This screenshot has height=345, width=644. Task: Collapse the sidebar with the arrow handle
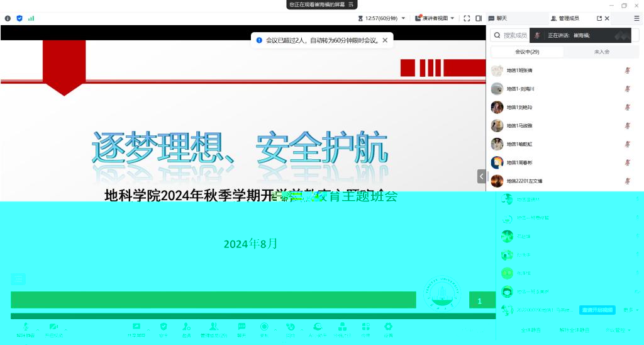pos(481,177)
